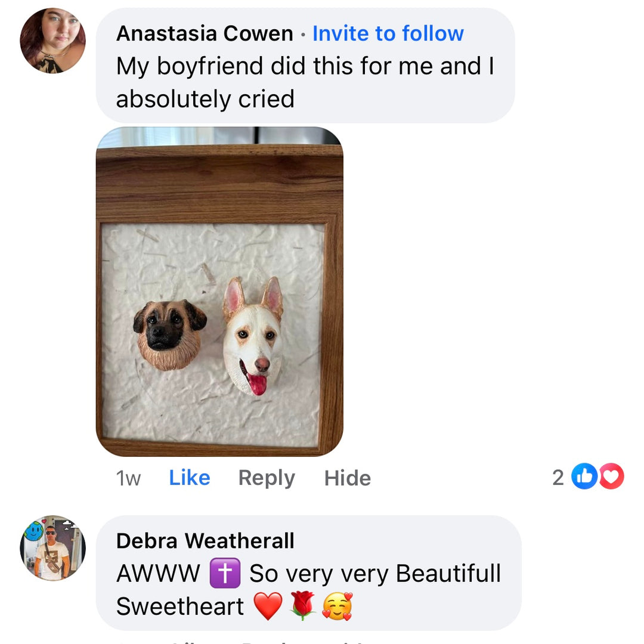Click the rose emoji in Debra's comment
Image resolution: width=644 pixels, height=644 pixels.
pos(303,606)
